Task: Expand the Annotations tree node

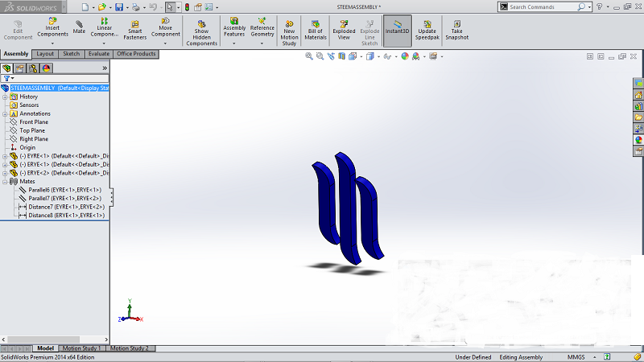Action: pyautogui.click(x=5, y=113)
